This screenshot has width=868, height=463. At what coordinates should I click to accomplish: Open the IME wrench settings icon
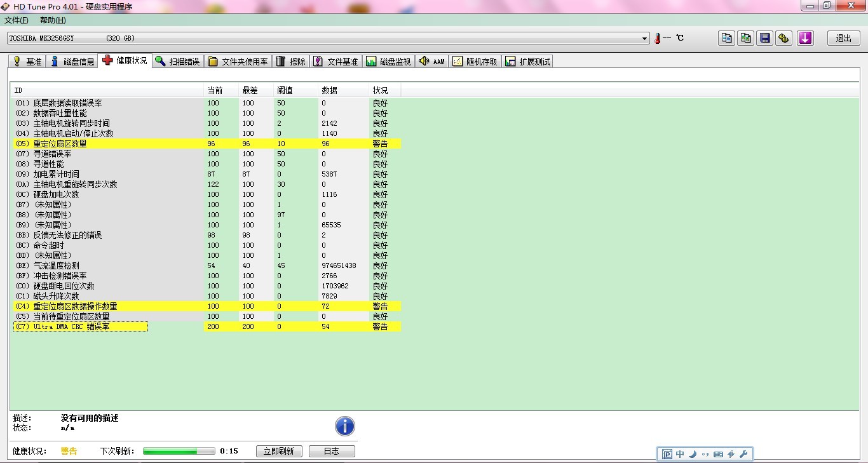(x=743, y=454)
